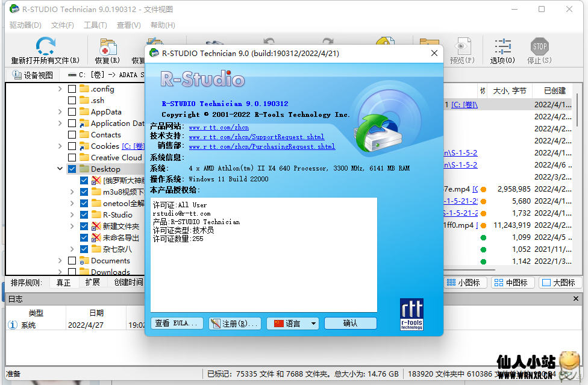Check the Creative Cloud folder checkbox
Image resolution: width=588 pixels, height=385 pixels.
coord(72,157)
